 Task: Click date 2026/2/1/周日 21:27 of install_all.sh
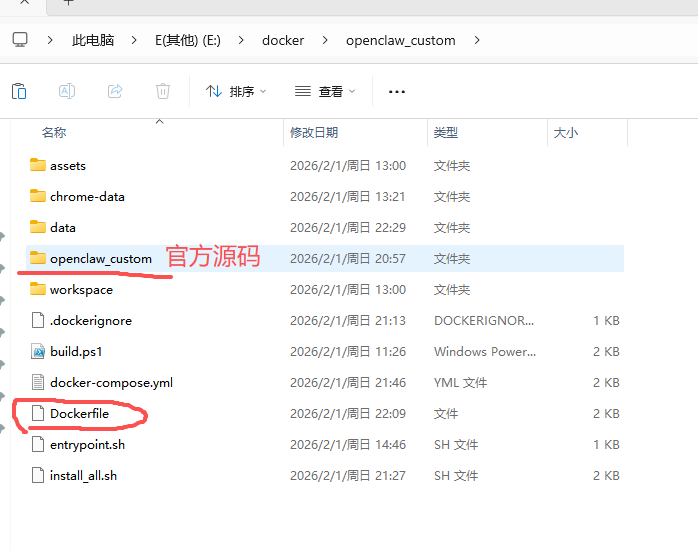(348, 476)
